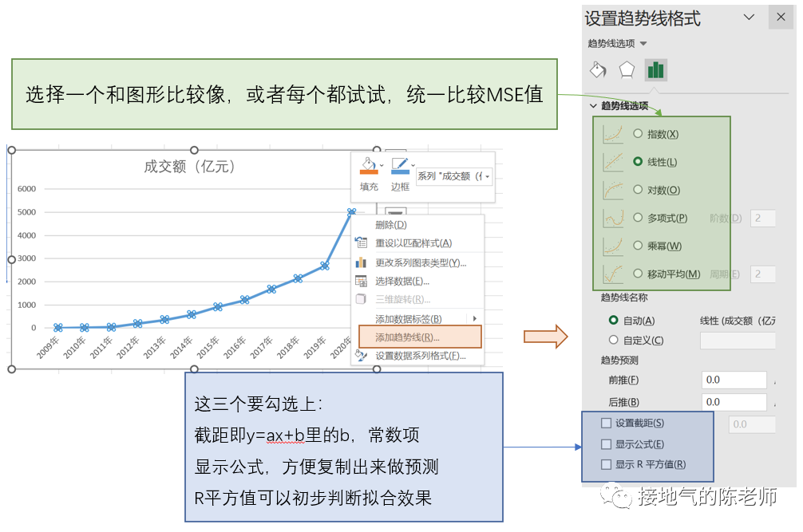Click the 2020 data point marker

[351, 211]
